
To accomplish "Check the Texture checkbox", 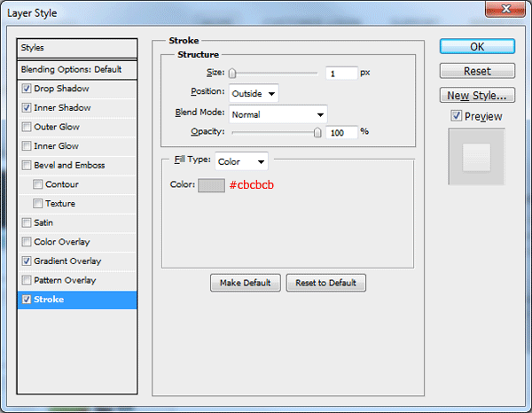I will (37, 204).
